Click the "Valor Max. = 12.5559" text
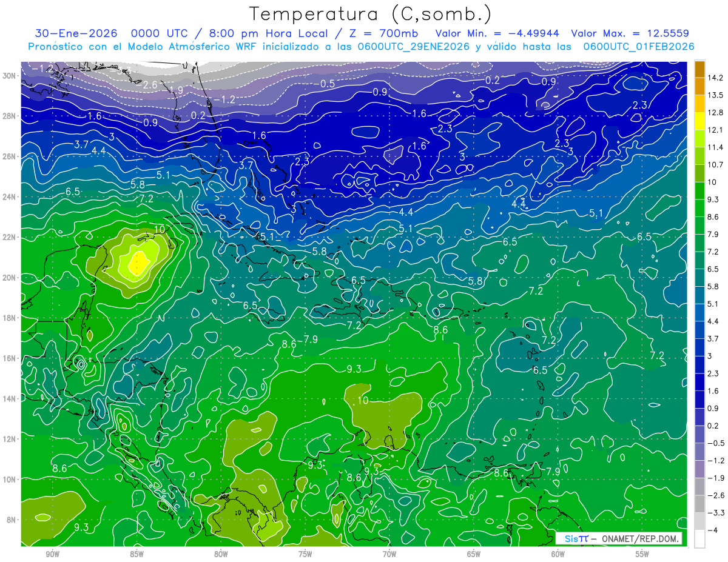The height and width of the screenshot is (562, 728). tap(630, 33)
